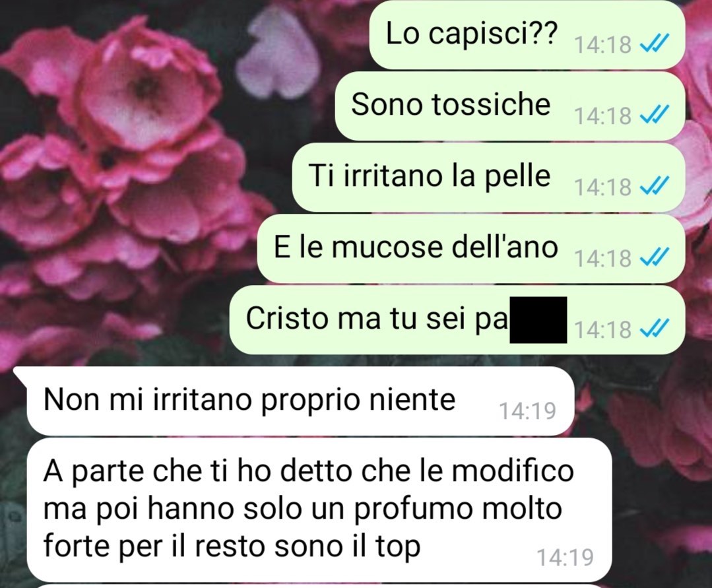
Task: Click the 14:18 timestamp on 'Sono tossiche'
Action: tap(603, 115)
